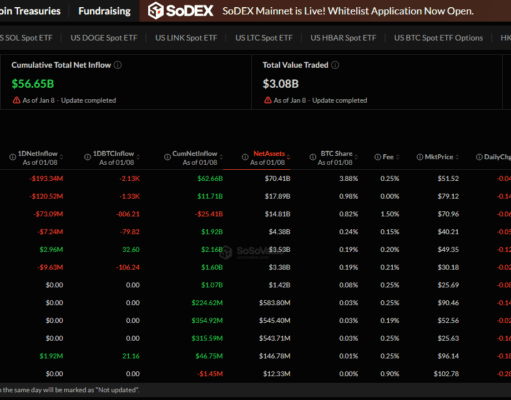This screenshot has width=511, height=400.
Task: Click info icon of CumNetInflow column
Action: pos(167,157)
